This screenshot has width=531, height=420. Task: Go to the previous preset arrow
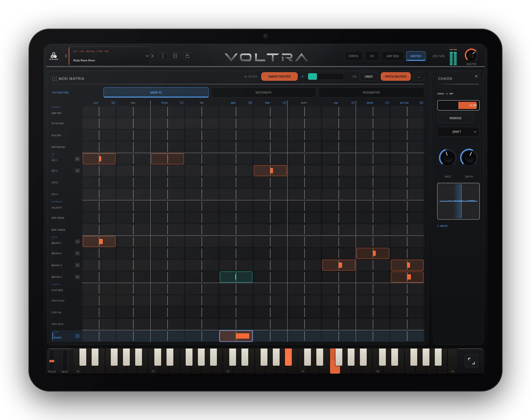point(66,56)
